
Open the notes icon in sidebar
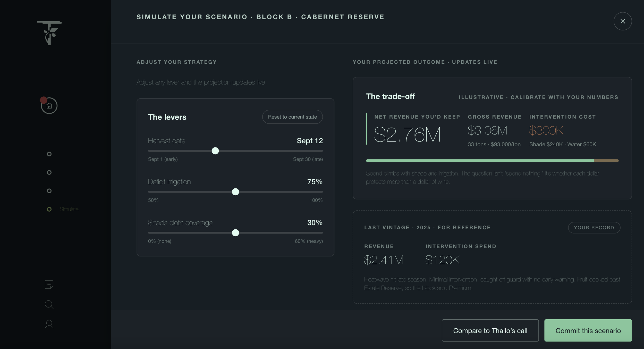[49, 285]
